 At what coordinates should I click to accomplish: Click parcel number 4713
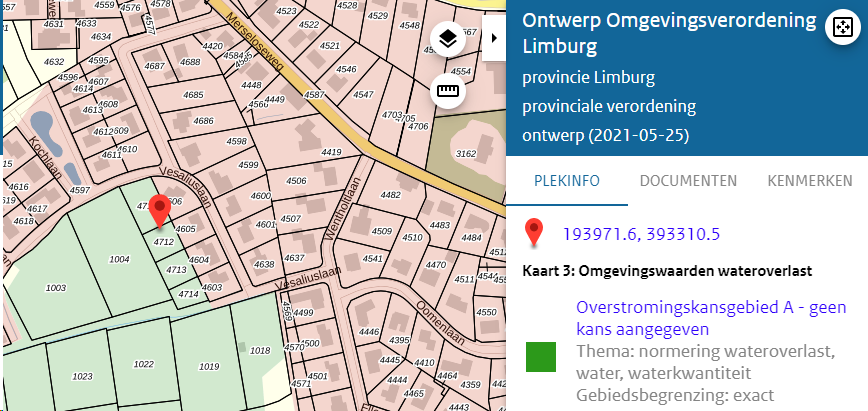[176, 270]
